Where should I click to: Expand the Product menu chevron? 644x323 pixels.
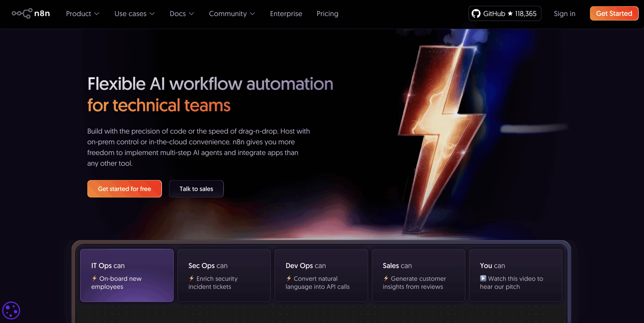pos(97,14)
